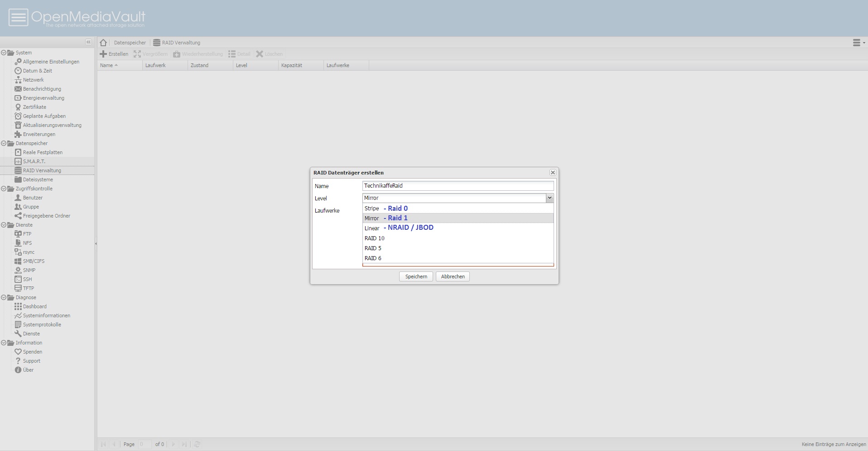This screenshot has width=868, height=451.
Task: Select RAID 5 level option
Action: [x=458, y=248]
